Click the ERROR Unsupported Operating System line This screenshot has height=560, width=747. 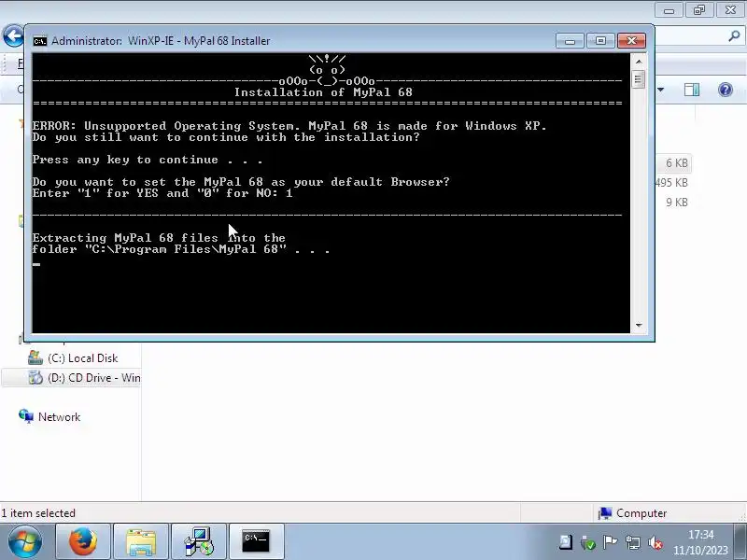(289, 126)
